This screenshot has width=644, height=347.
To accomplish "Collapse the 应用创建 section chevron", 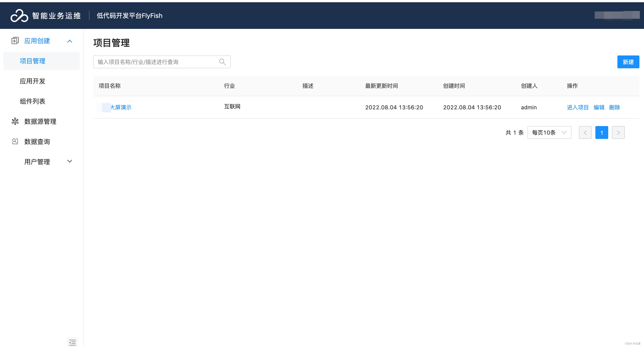I will click(69, 41).
